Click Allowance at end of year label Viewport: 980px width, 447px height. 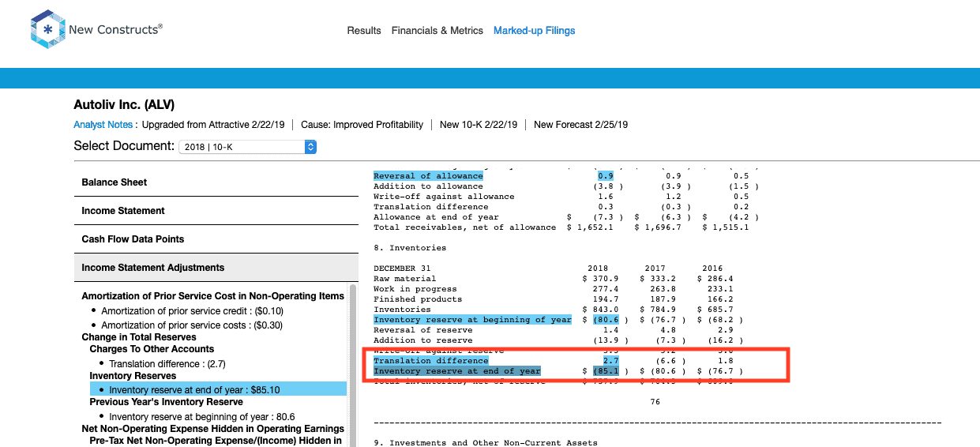(436, 217)
